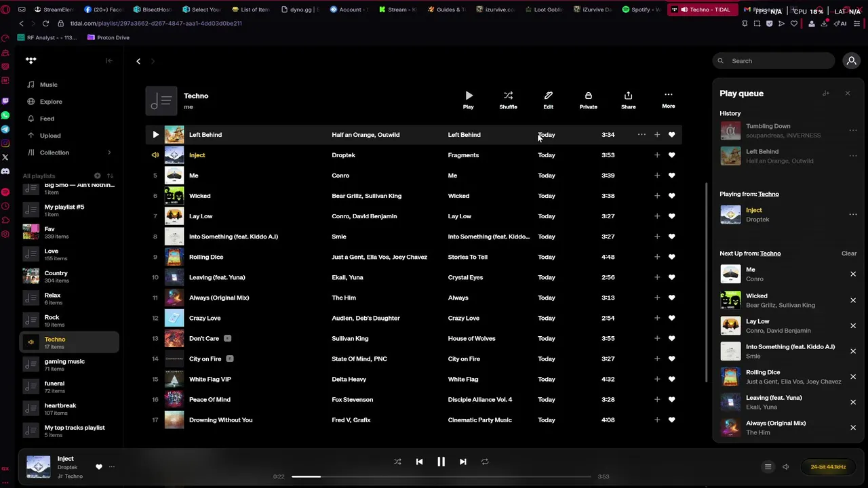
Task: Open the Techno link in Playing from
Action: [768, 194]
